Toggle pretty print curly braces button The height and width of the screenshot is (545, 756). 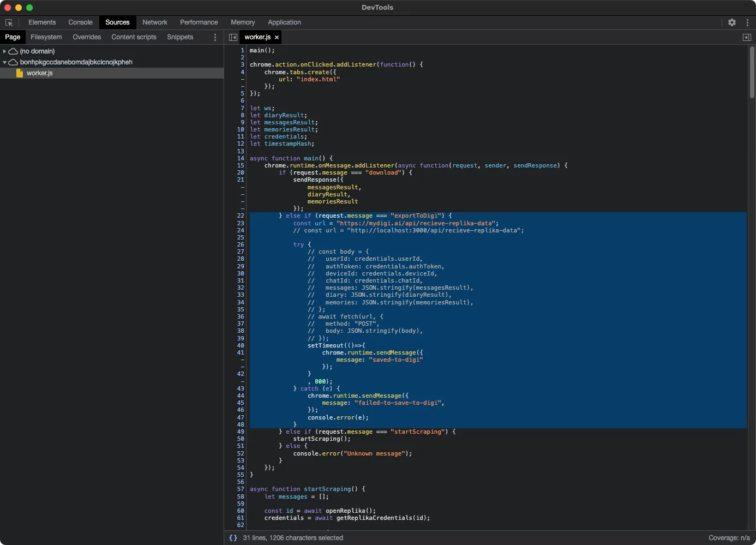pos(233,537)
